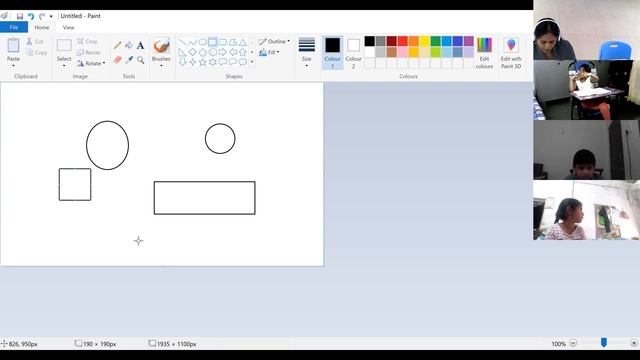Screen dimensions: 640x360
Task: Select the Text tool
Action: coord(140,45)
